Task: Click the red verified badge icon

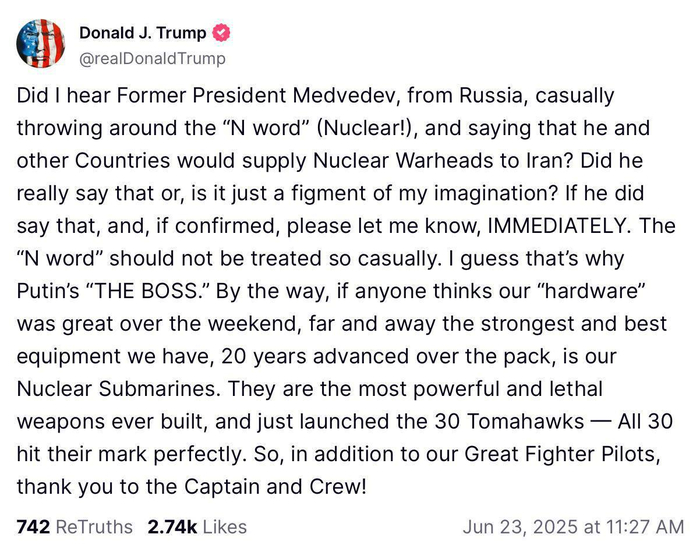Action: (x=222, y=33)
